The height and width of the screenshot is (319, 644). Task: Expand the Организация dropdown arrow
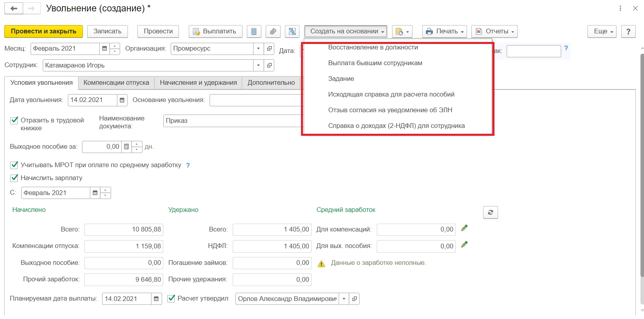pyautogui.click(x=258, y=49)
